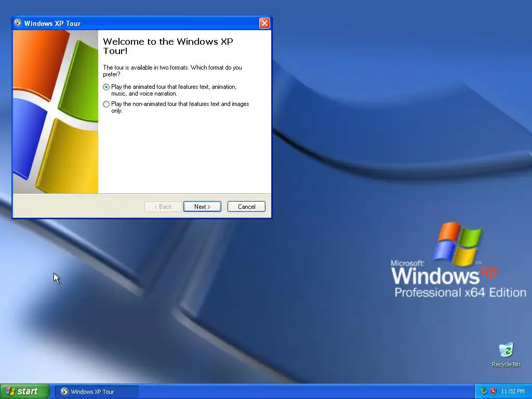Click the Windows XP Tour title bar icon
The width and height of the screenshot is (532, 399).
pyautogui.click(x=18, y=23)
